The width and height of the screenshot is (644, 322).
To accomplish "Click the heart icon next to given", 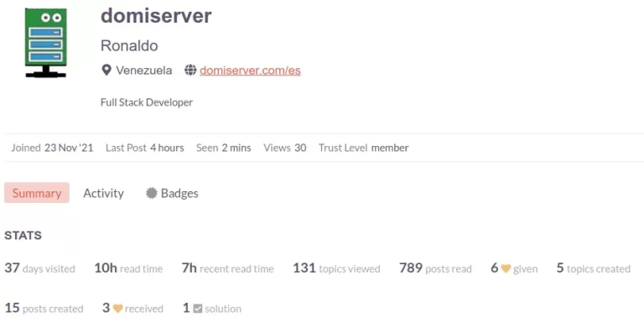I will point(506,268).
